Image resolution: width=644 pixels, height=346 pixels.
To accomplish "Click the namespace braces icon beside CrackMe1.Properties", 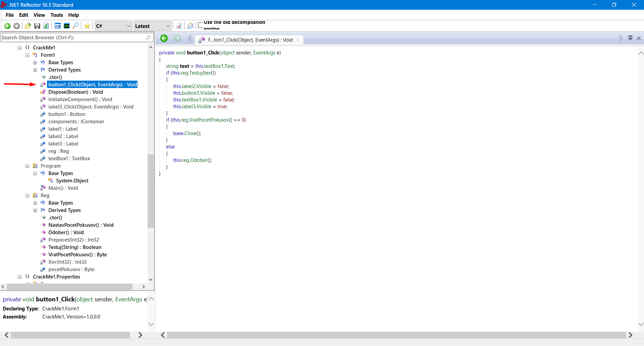I will (x=28, y=277).
